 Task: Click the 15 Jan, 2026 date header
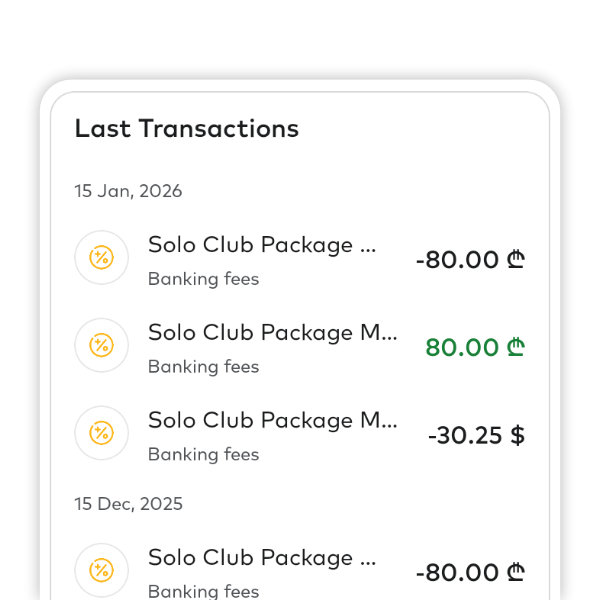click(128, 191)
